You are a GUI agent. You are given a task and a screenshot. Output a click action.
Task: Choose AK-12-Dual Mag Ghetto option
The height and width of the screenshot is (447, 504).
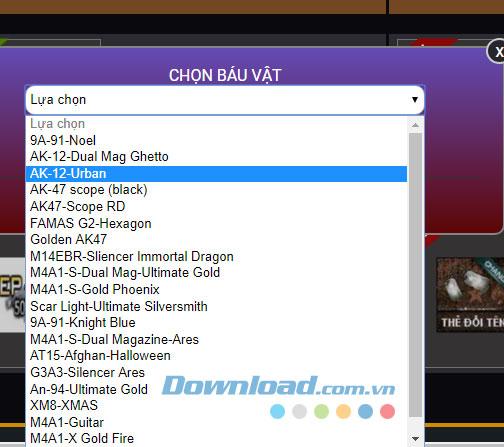point(216,157)
